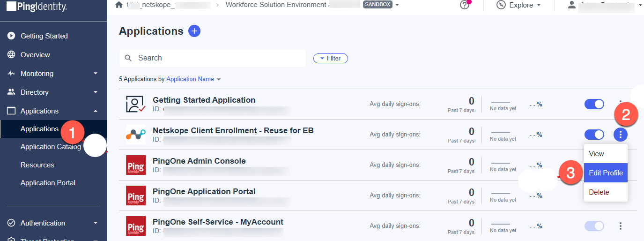This screenshot has width=644, height=241.
Task: Expand the Monitoring sidebar section
Action: (96, 74)
